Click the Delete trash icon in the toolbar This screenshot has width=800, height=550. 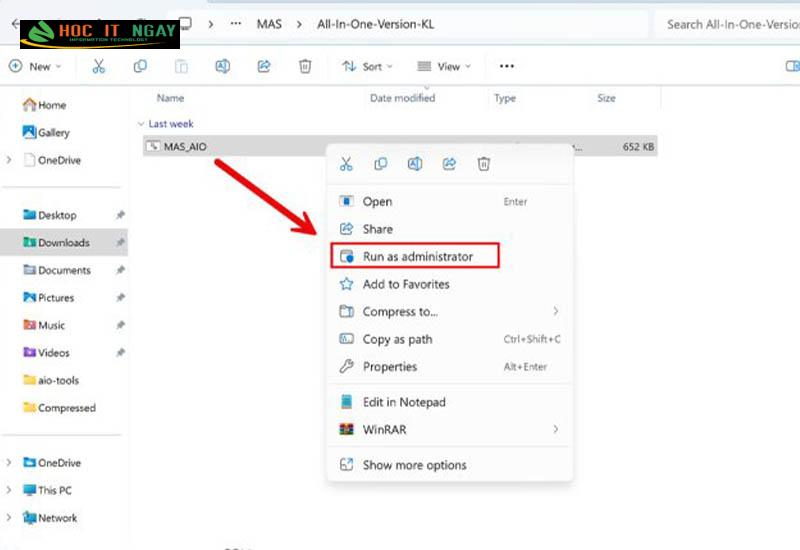[x=305, y=66]
